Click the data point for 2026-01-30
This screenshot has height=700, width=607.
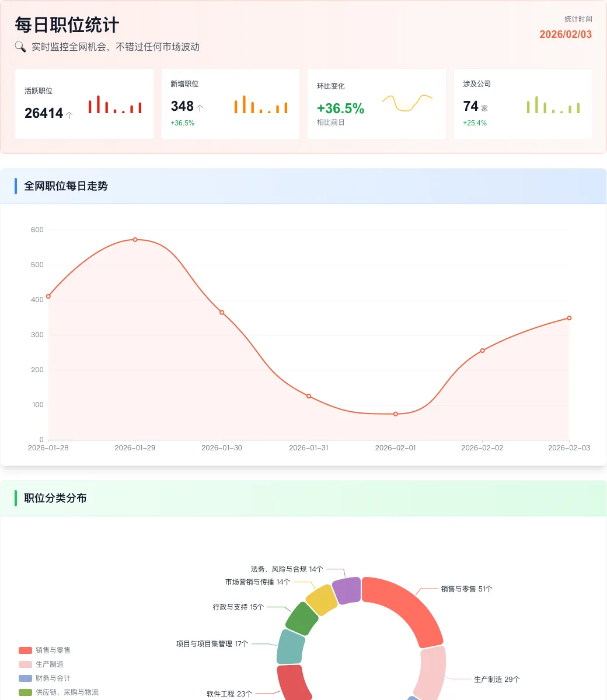222,313
